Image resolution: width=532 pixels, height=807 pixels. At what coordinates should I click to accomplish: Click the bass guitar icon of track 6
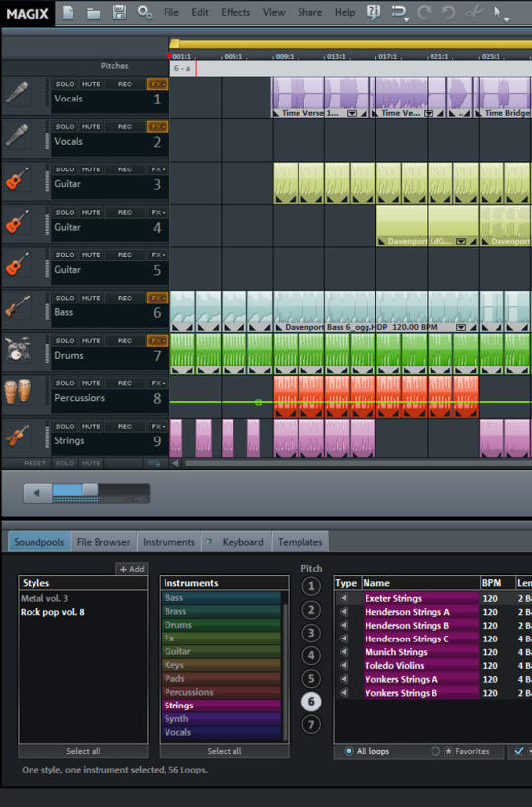[18, 306]
